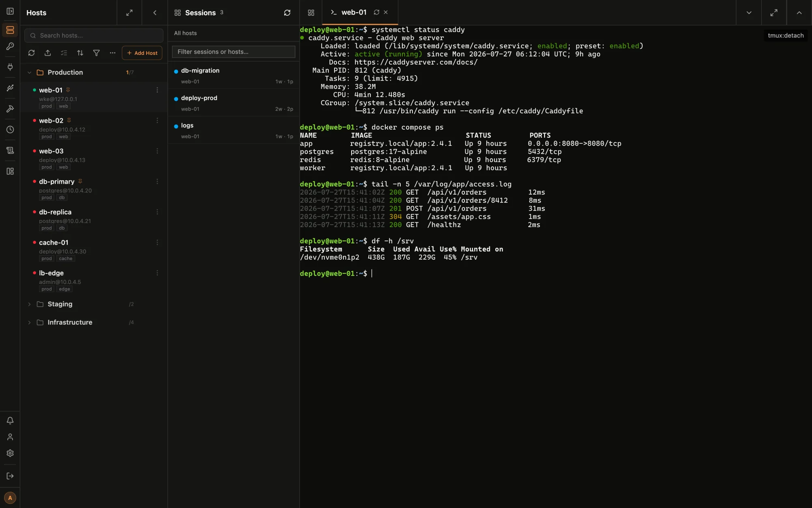Open the lb-edge row options menu
This screenshot has height=508, width=812.
tap(157, 273)
